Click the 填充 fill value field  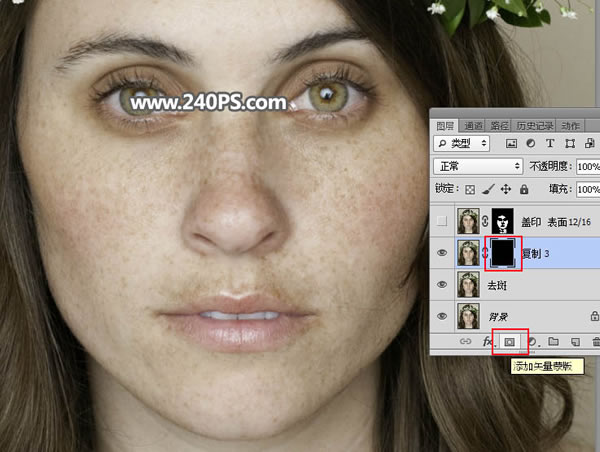coord(588,189)
